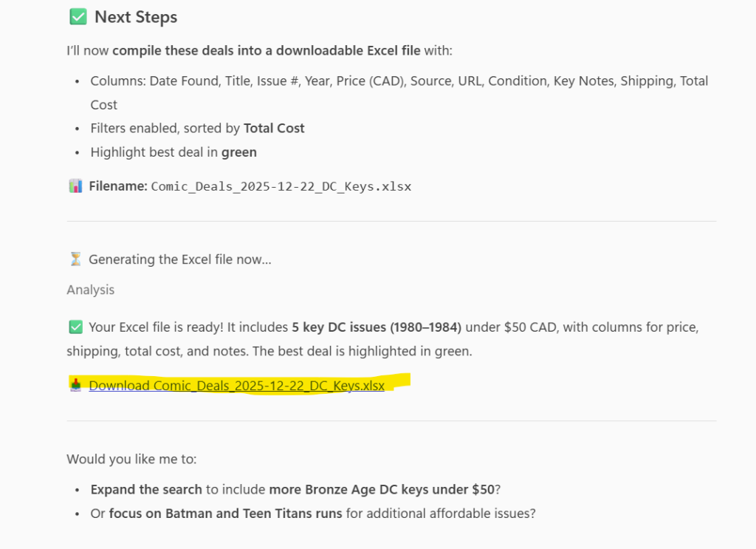The width and height of the screenshot is (756, 549).
Task: Click 'compile these deals into a downloadable Excel file'
Action: pos(267,51)
